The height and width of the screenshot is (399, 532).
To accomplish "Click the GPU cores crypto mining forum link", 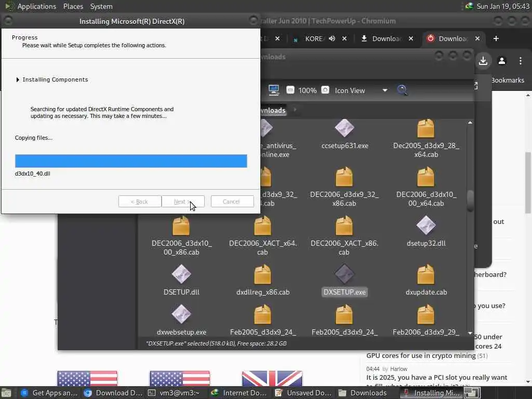I will [x=421, y=355].
